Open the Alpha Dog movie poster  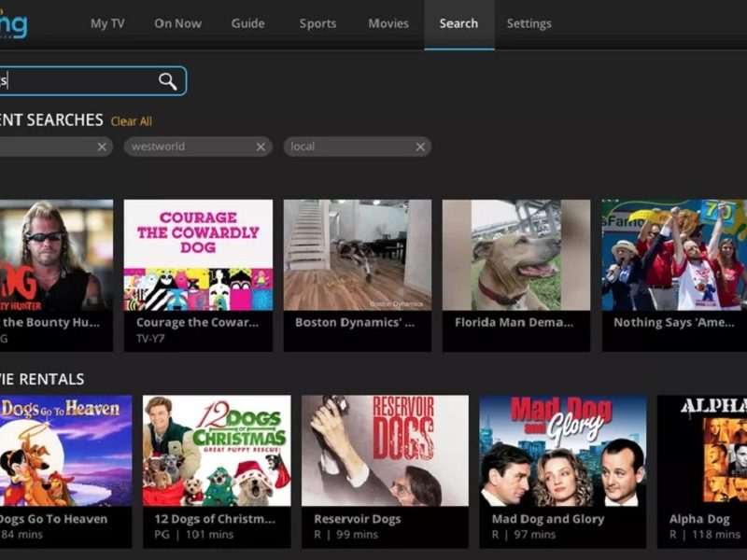(702, 451)
